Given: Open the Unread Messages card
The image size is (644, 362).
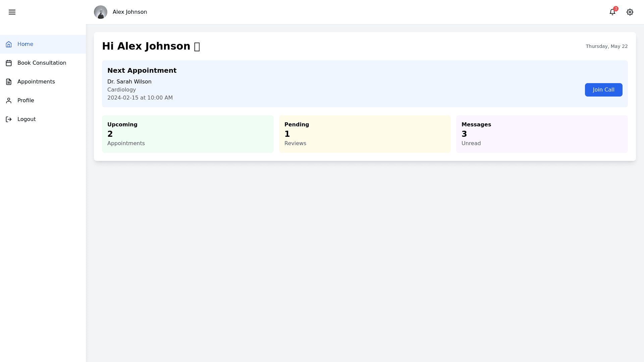Looking at the screenshot, I should (542, 134).
